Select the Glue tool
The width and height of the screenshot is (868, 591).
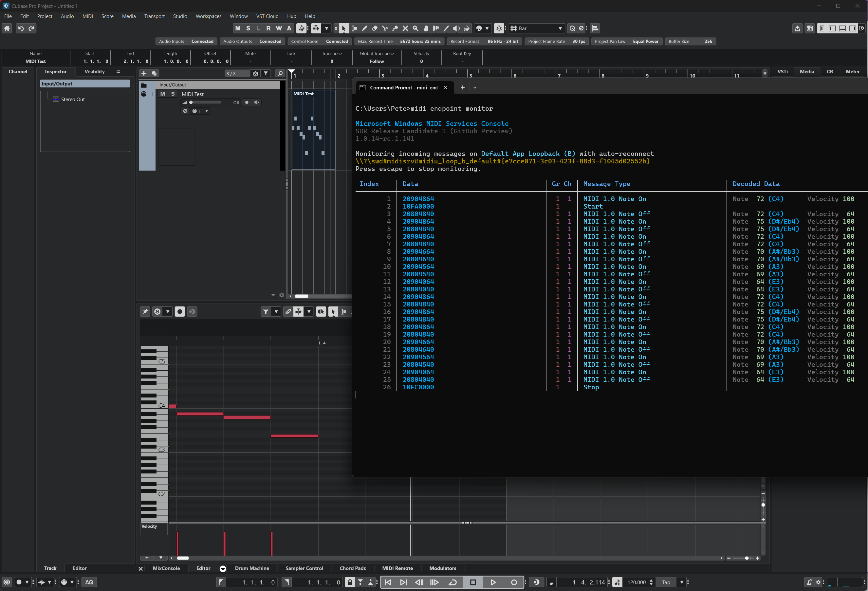[395, 28]
